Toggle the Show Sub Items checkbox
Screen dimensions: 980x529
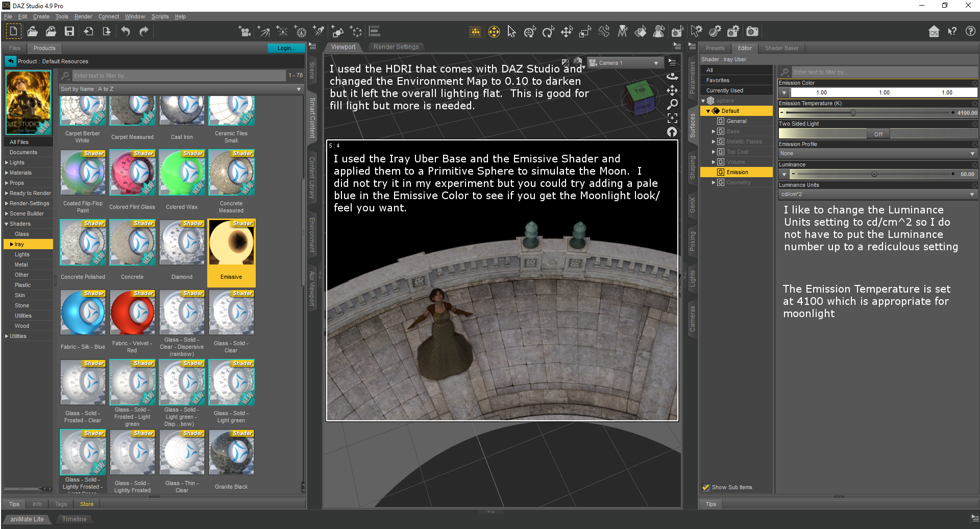coord(705,488)
